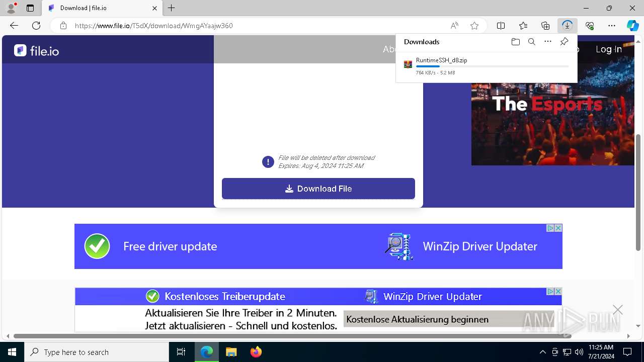Viewport: 644px width, 362px height.
Task: Open Browser essentials
Action: coord(590,26)
